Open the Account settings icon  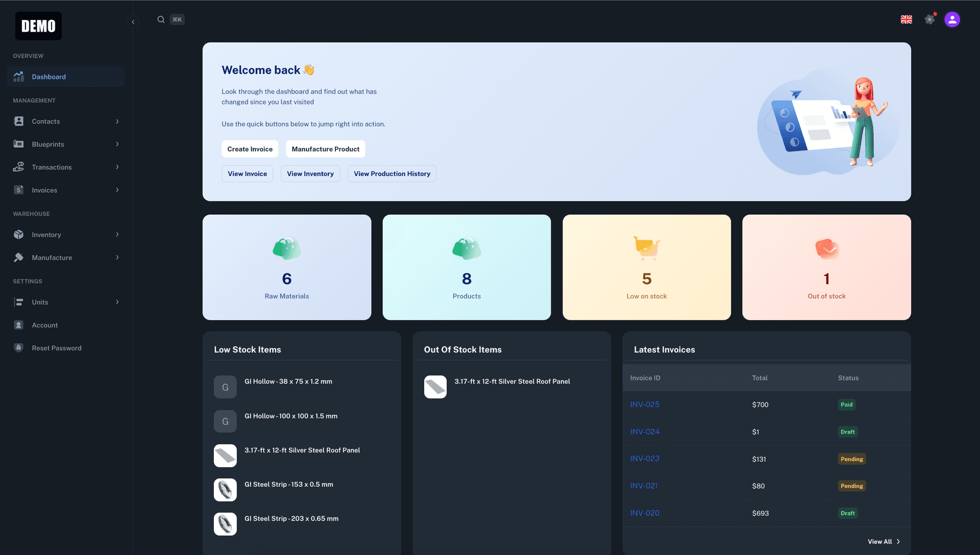click(18, 325)
